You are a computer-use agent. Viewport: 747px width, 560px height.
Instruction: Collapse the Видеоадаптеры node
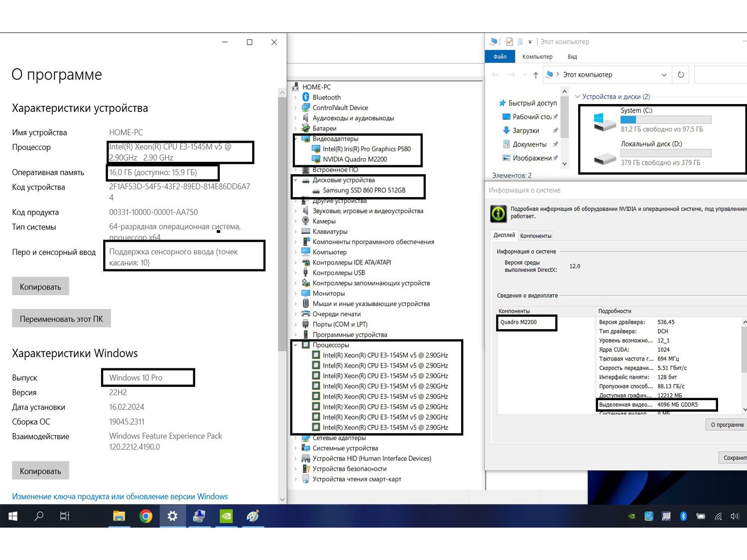pyautogui.click(x=295, y=139)
